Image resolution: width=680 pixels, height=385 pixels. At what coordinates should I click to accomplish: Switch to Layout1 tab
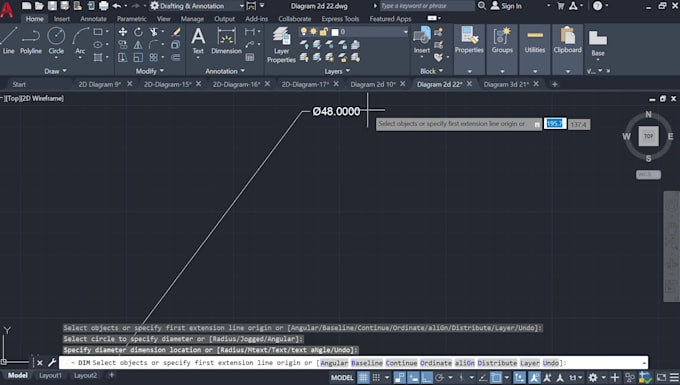50,375
